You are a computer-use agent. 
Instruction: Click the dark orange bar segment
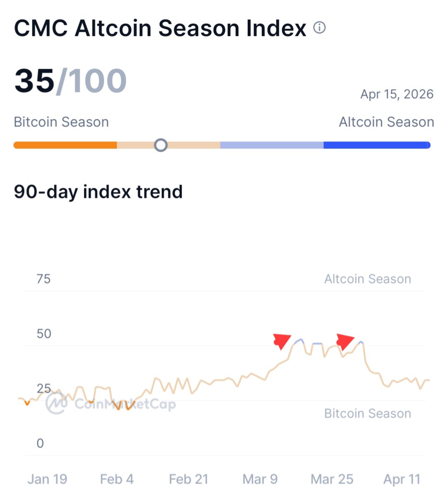[x=65, y=145]
